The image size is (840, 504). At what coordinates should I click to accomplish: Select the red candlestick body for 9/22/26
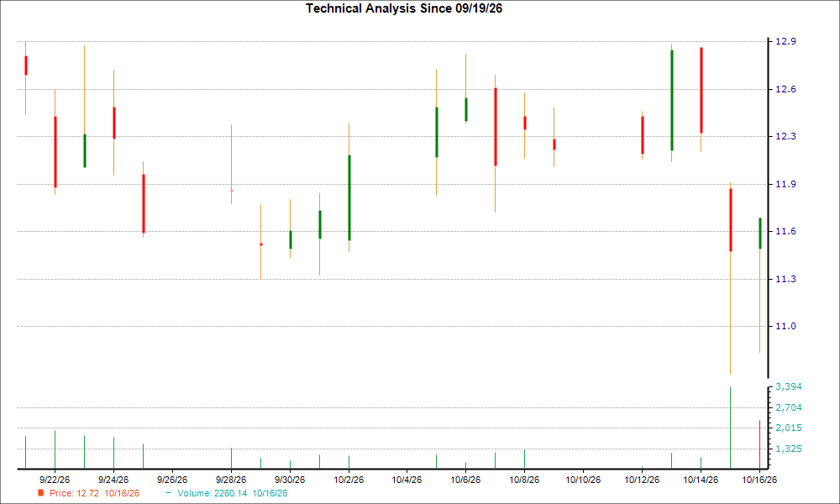(55, 152)
